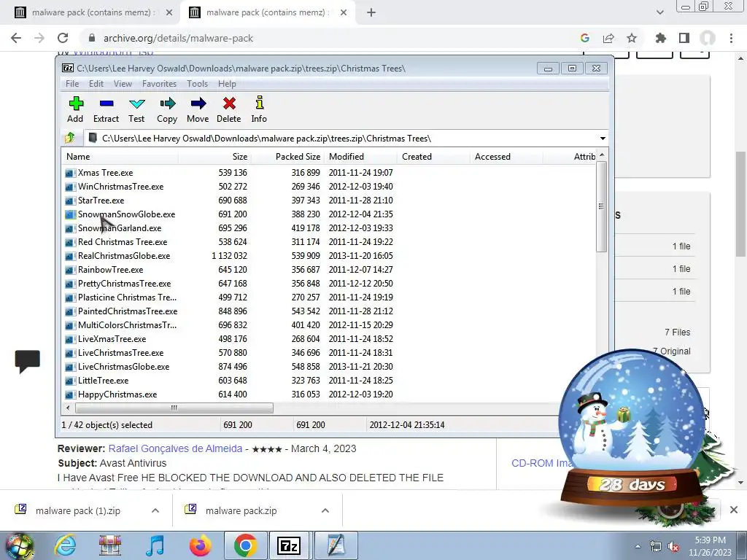
Task: Select Red Christmas Tree.exe
Action: pos(123,242)
